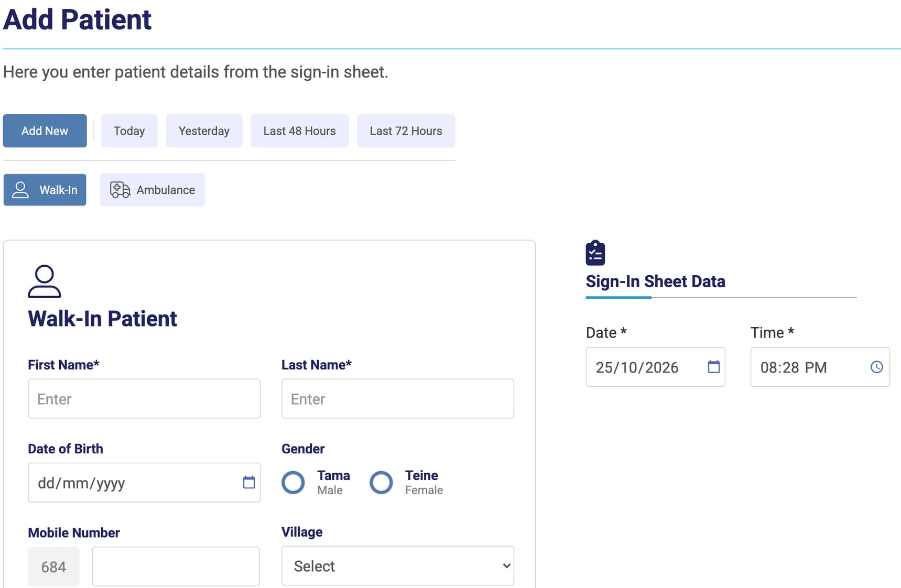Screen dimensions: 901x588
Task: Click the 684 country code box
Action: click(x=53, y=567)
